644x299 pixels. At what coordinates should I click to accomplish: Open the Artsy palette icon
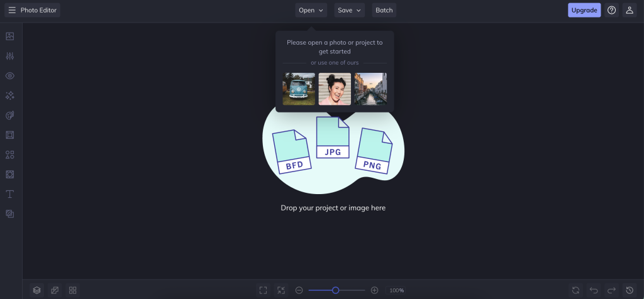click(x=10, y=115)
